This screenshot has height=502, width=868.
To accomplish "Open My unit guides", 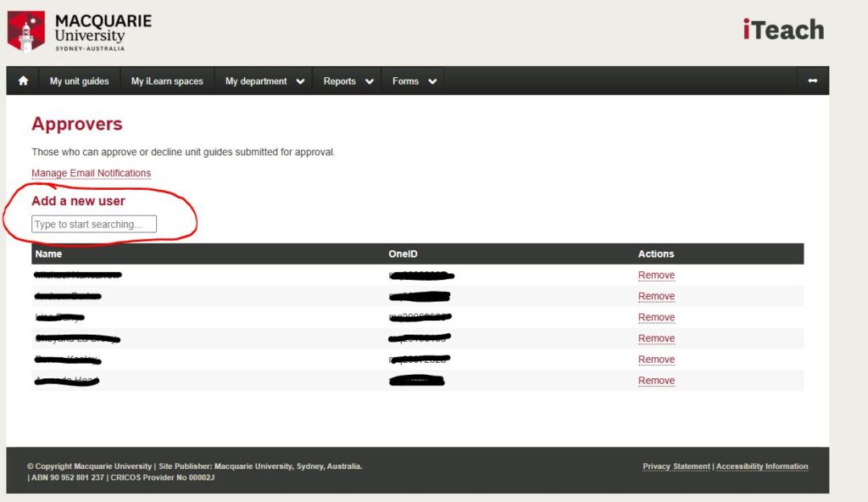I will [79, 81].
